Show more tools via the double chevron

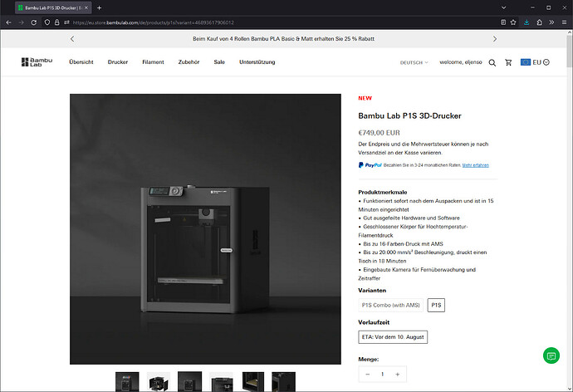click(x=551, y=22)
